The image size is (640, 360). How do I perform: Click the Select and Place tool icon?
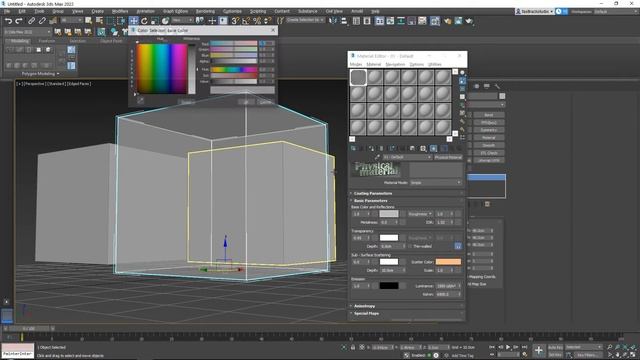[165, 21]
